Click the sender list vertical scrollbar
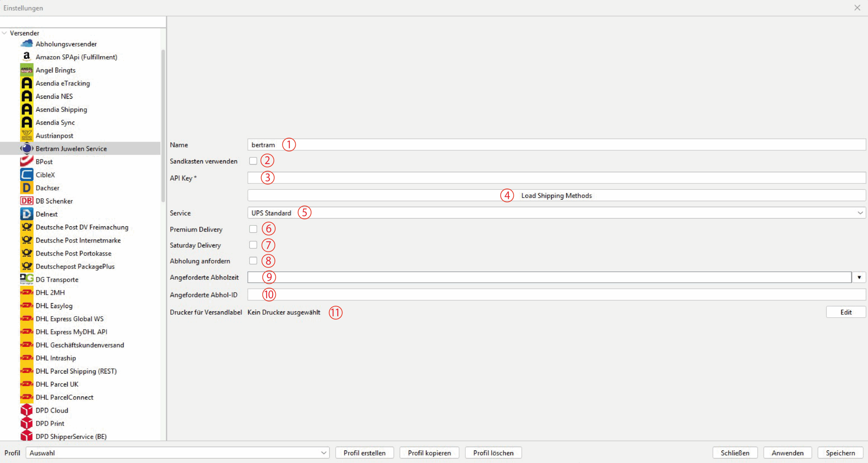Screen dimensions: 868x463 (x=163, y=125)
